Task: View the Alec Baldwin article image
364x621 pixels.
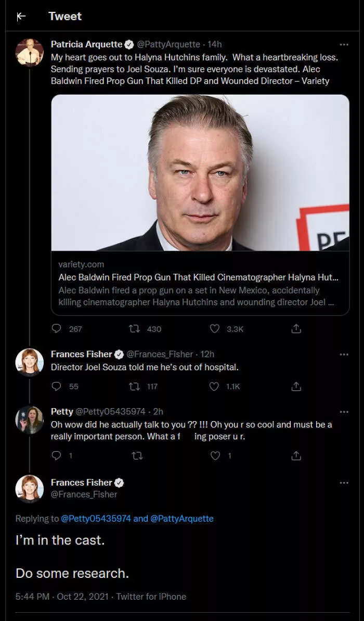Action: (200, 173)
